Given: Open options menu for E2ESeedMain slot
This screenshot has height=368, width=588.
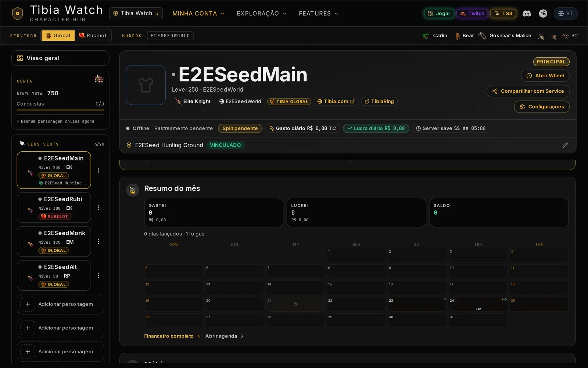Looking at the screenshot, I should [x=98, y=170].
